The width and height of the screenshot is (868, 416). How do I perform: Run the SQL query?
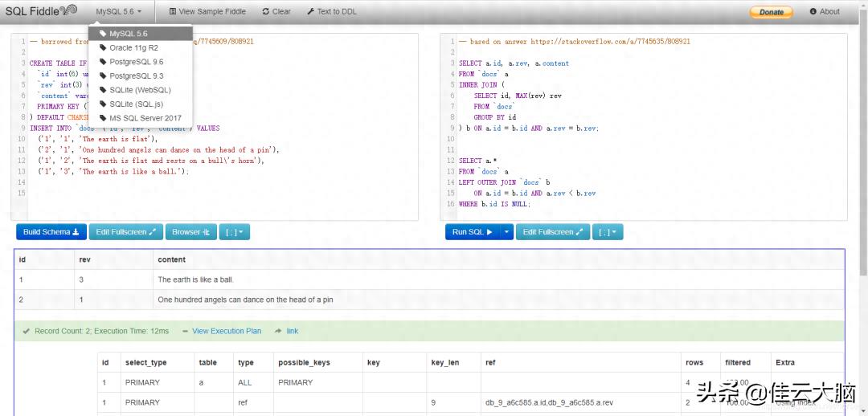pyautogui.click(x=472, y=232)
